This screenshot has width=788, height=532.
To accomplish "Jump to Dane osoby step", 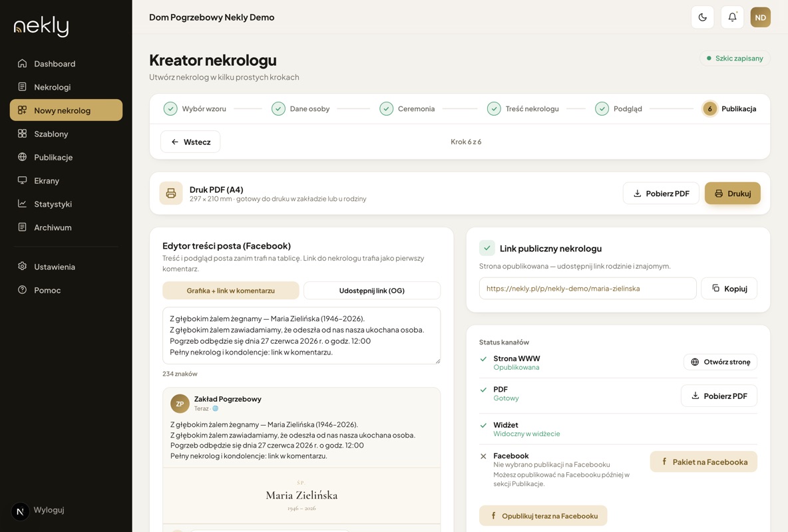I will 301,108.
